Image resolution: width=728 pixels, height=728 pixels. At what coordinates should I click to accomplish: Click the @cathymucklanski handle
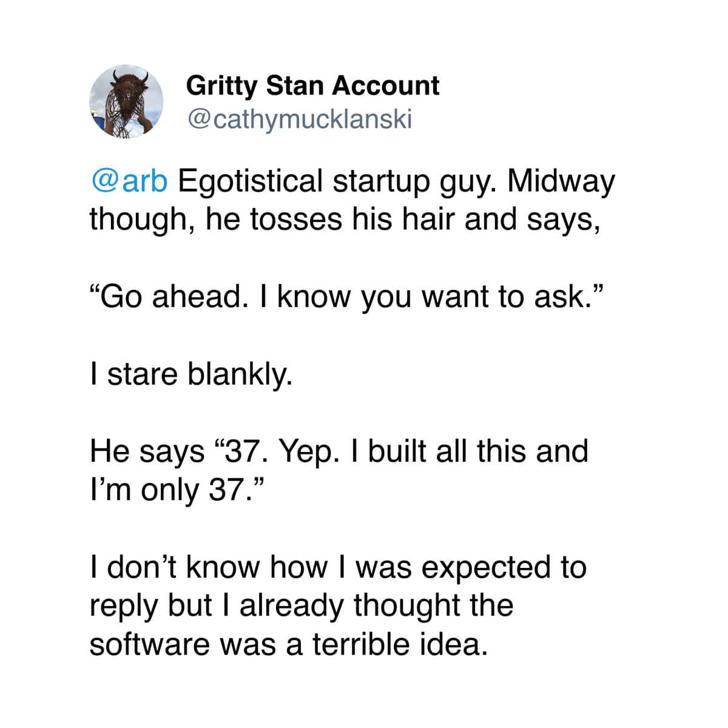point(300,119)
